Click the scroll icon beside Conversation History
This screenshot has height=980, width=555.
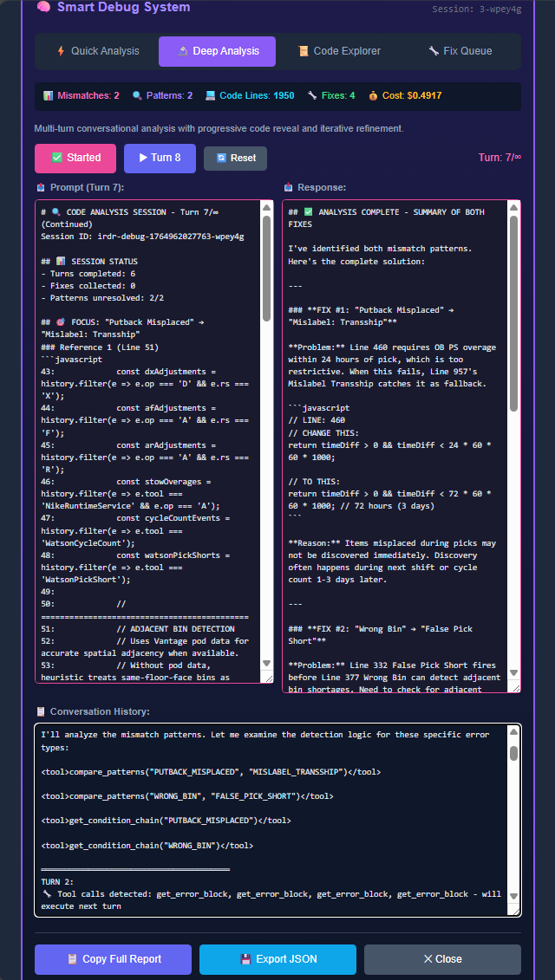click(41, 711)
